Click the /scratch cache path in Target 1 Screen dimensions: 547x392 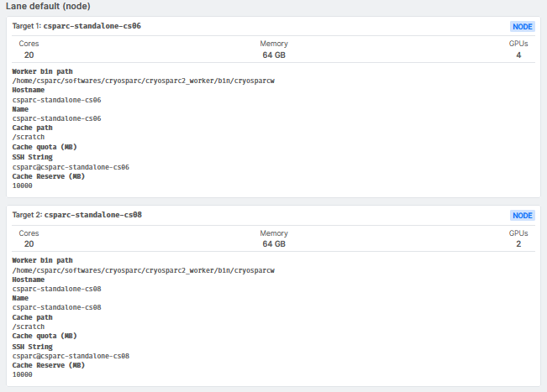pos(29,137)
